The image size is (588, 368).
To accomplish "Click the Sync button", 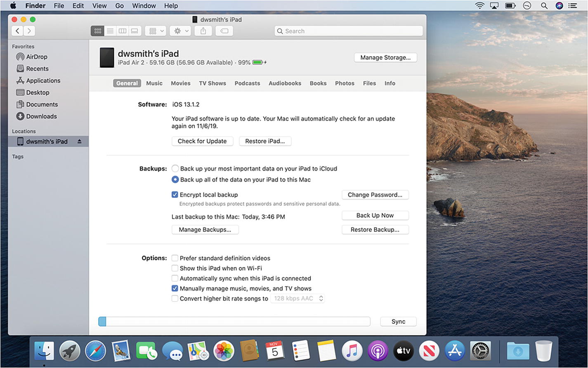I will [398, 321].
